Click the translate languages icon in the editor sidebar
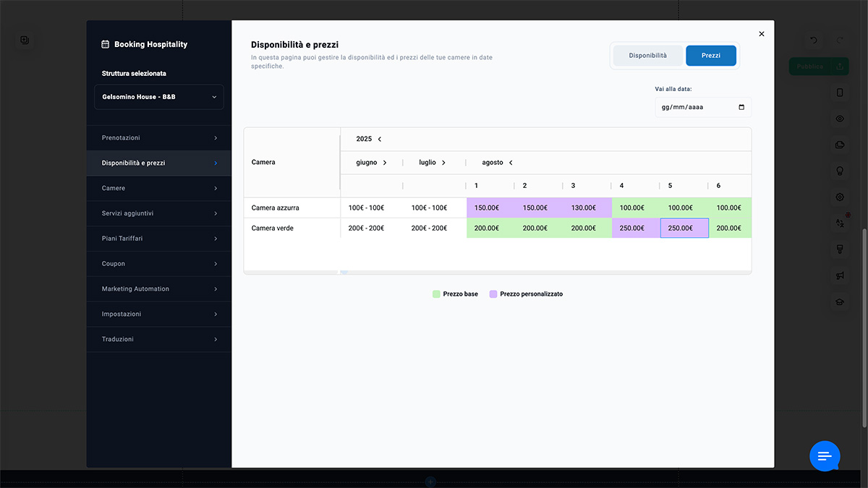The height and width of the screenshot is (488, 868). 840,223
